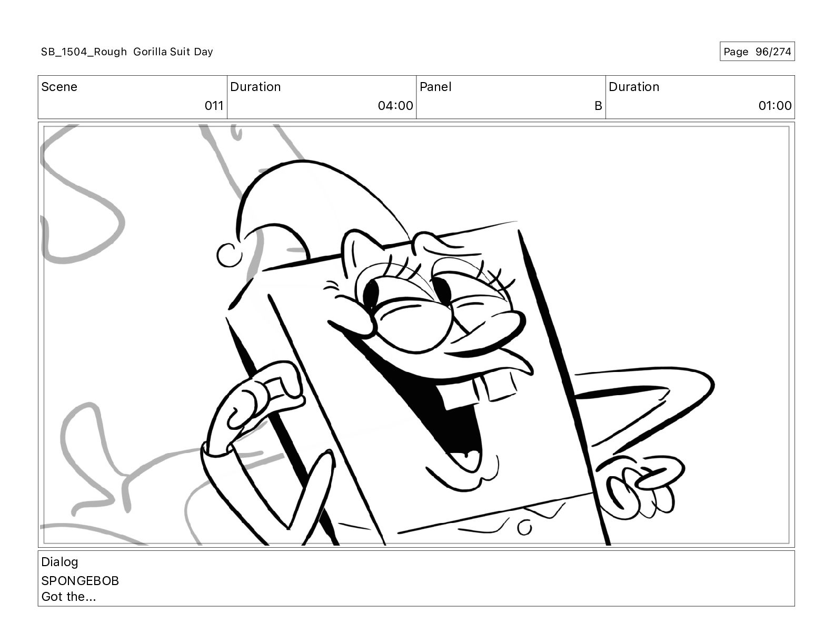Click the storyboard title 'SB_1504_Rough Gorilla Suit Day'
This screenshot has height=644, width=834.
[127, 52]
